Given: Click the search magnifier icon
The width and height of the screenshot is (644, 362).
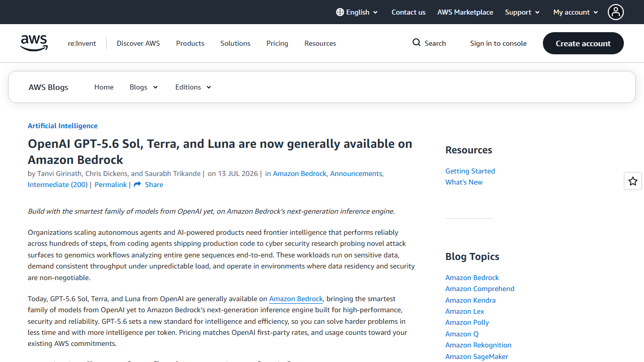Looking at the screenshot, I should click(417, 43).
